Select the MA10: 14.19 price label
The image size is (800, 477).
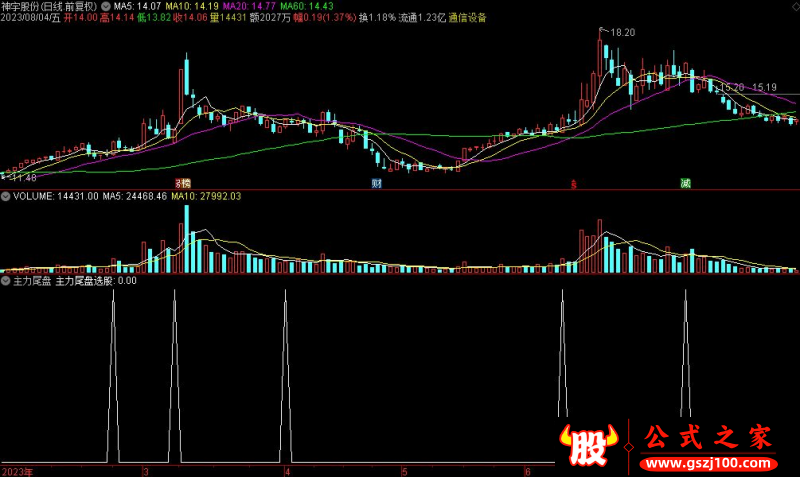coord(192,6)
